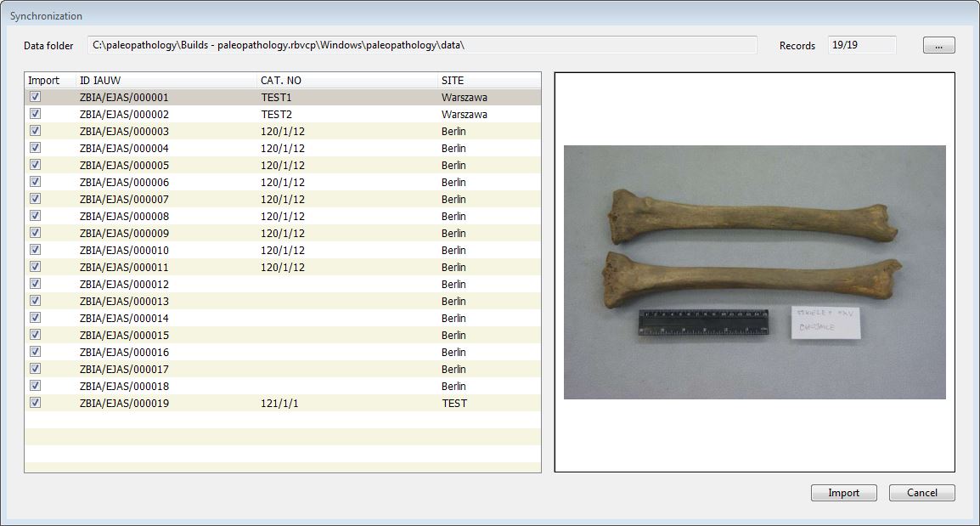Disable import for ZBIA/EJAS/000005

(36, 165)
